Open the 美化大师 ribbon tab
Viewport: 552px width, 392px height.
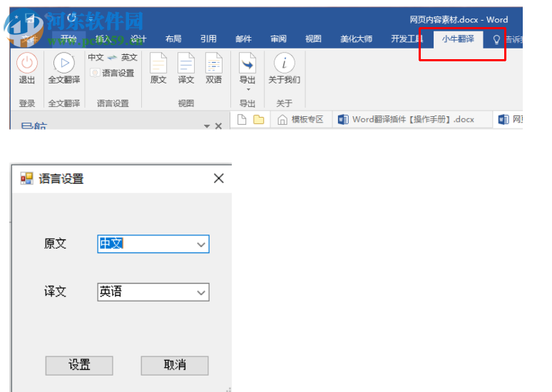(357, 38)
